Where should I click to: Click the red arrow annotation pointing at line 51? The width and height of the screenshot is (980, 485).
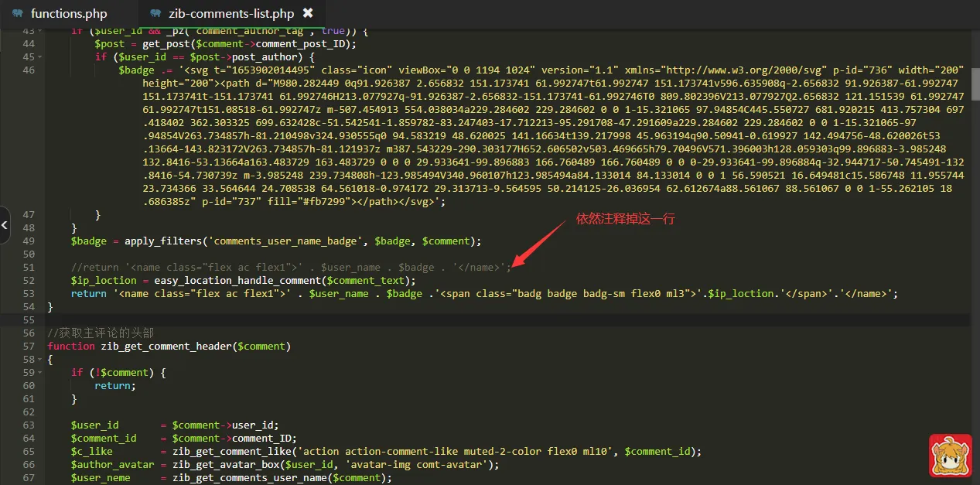point(538,244)
